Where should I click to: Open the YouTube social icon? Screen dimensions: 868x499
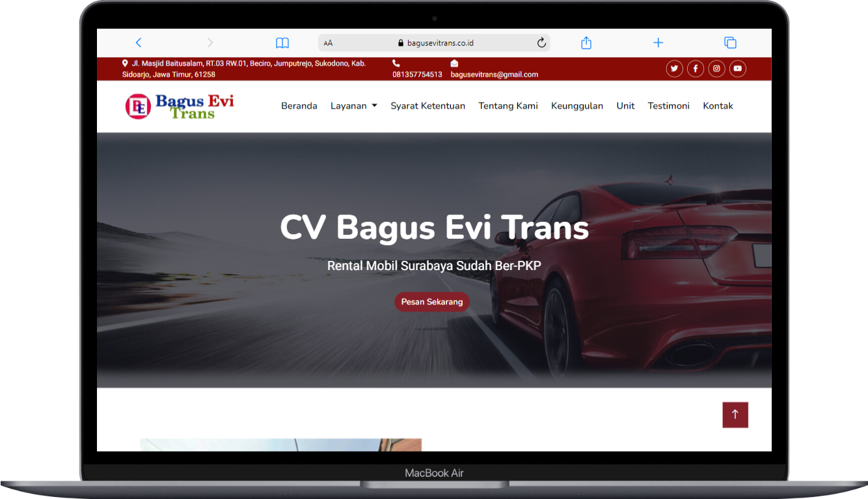tap(738, 68)
